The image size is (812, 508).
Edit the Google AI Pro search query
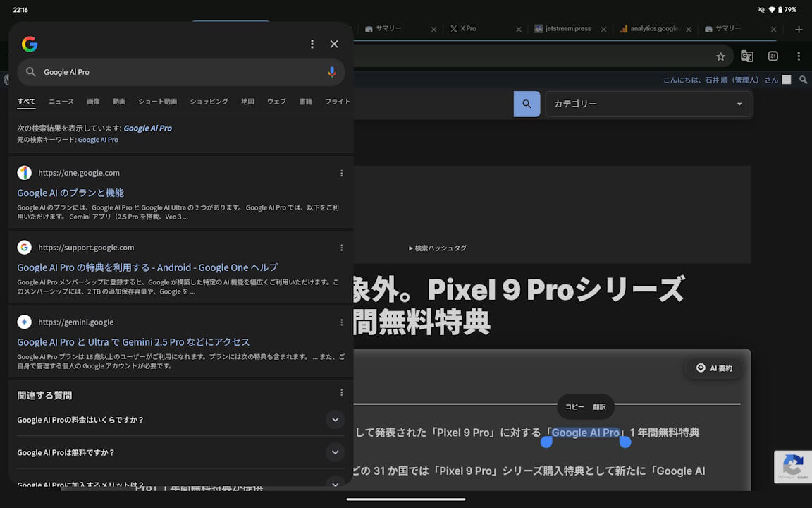[x=181, y=72]
